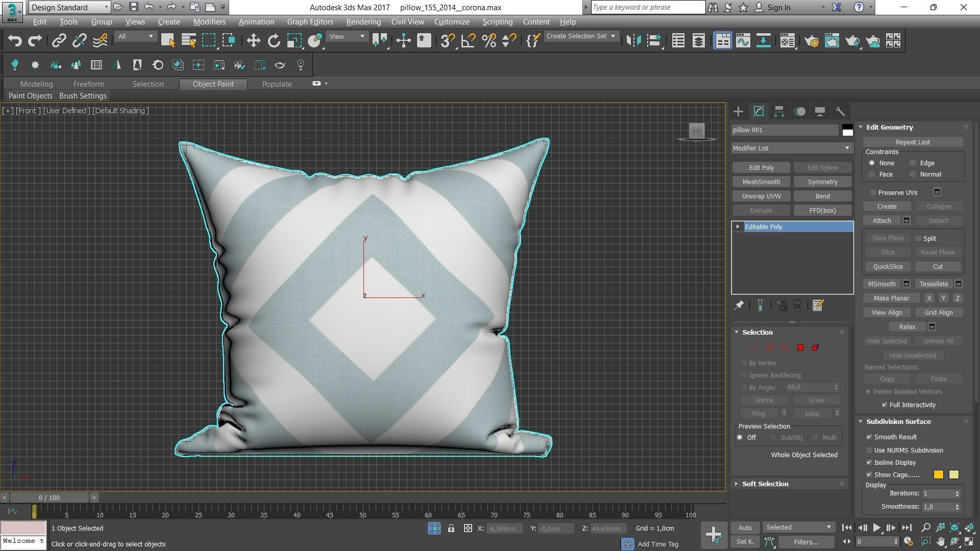Click the Undo arrow in main toolbar
This screenshot has height=551, width=980.
tap(15, 41)
